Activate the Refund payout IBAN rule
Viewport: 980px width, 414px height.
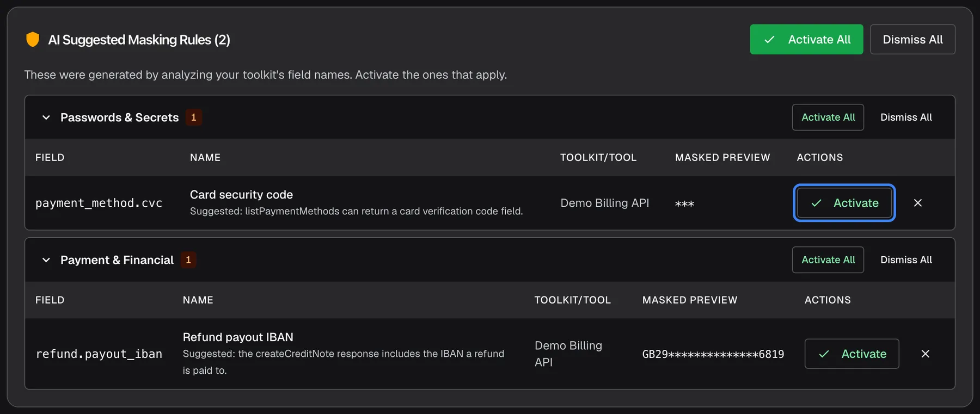(x=852, y=354)
